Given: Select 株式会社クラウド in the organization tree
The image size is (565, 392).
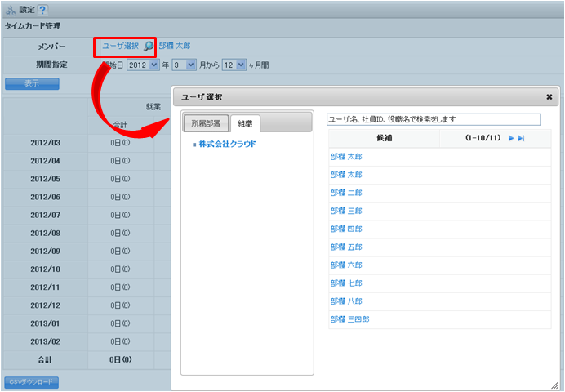Looking at the screenshot, I should [227, 144].
